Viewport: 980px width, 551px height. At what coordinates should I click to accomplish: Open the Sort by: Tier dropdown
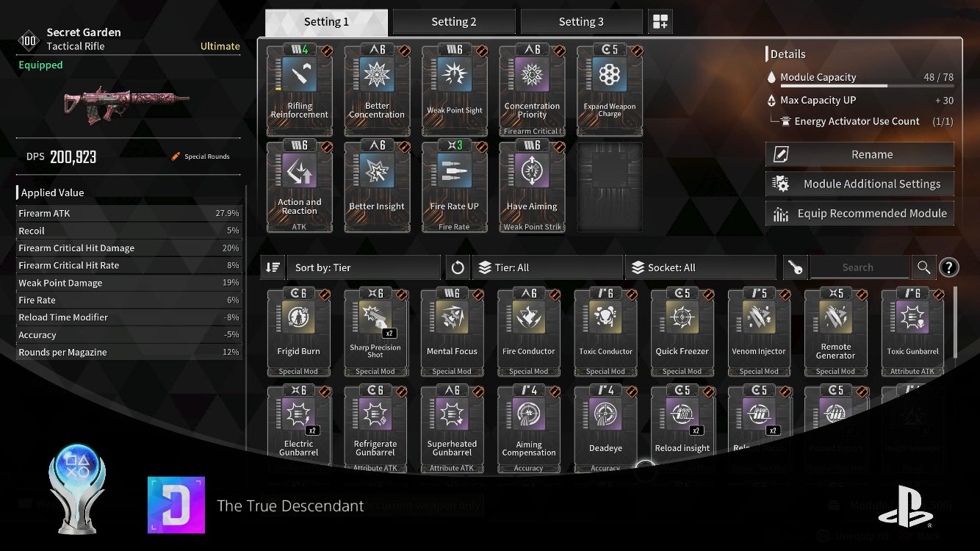pyautogui.click(x=364, y=267)
